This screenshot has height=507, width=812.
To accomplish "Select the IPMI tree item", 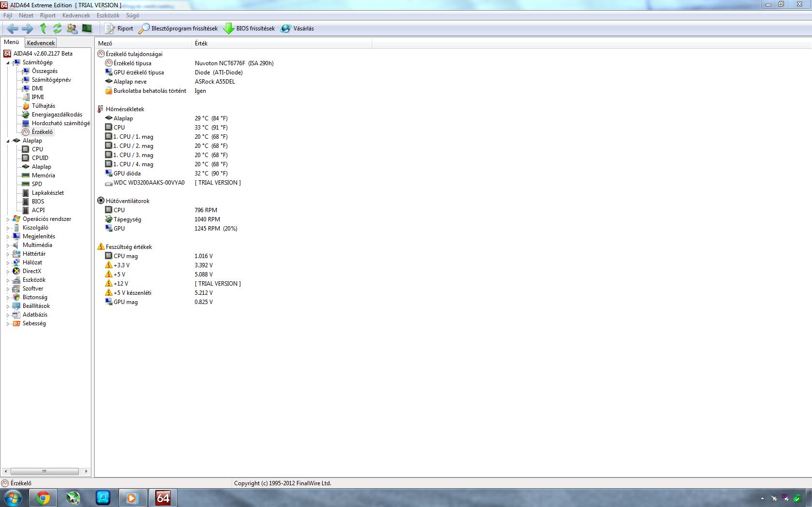I will click(x=38, y=97).
